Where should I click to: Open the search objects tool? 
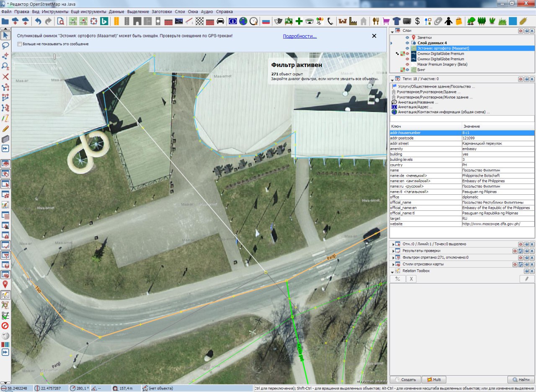[x=61, y=21]
